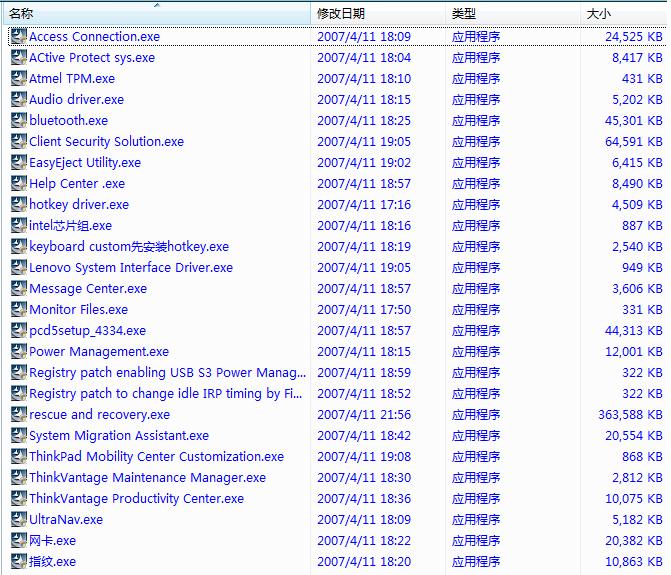Viewport: 671px width, 575px height.
Task: Select the Power Management.exe icon
Action: (18, 351)
